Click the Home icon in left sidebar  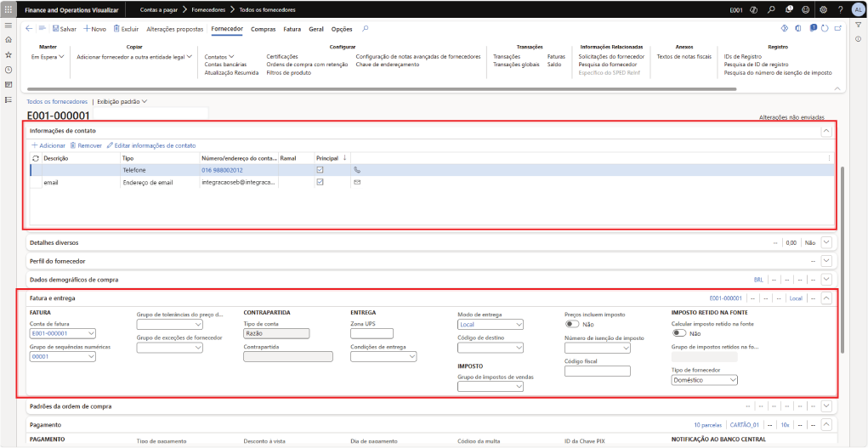click(9, 40)
